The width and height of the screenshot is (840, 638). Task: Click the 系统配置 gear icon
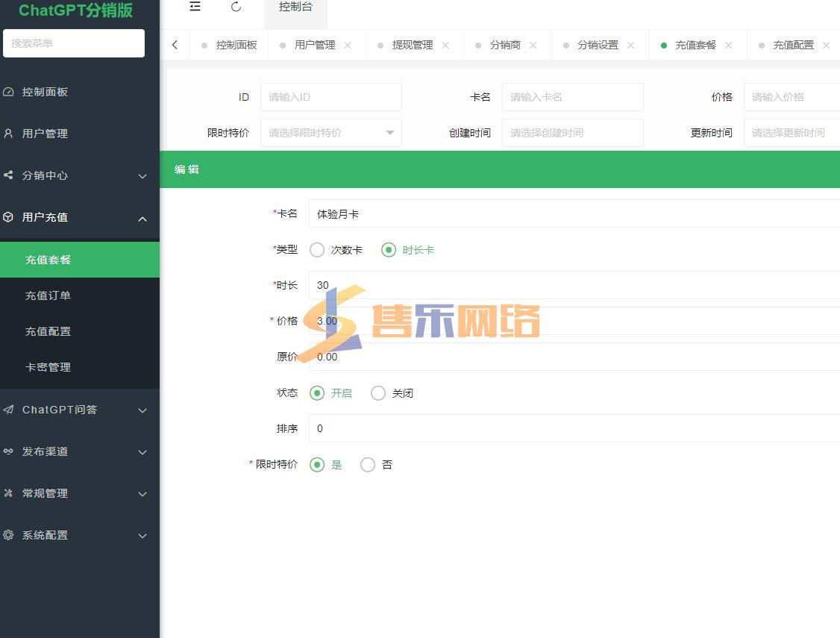8,534
